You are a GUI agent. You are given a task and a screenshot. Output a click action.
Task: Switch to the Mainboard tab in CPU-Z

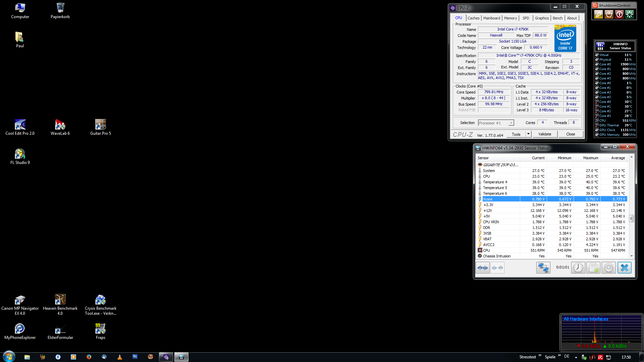(491, 18)
